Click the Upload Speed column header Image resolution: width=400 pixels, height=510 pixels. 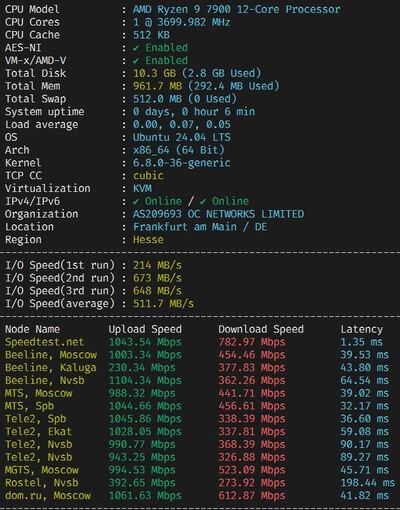(145, 329)
